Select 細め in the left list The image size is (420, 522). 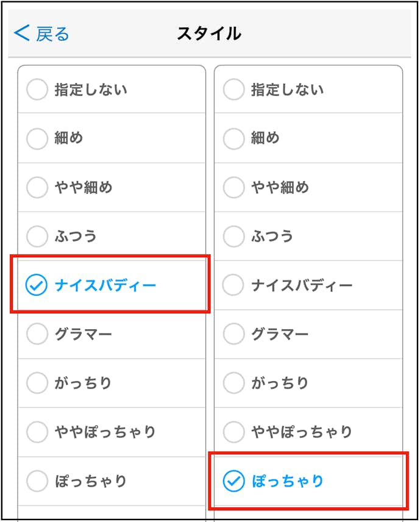pos(37,138)
